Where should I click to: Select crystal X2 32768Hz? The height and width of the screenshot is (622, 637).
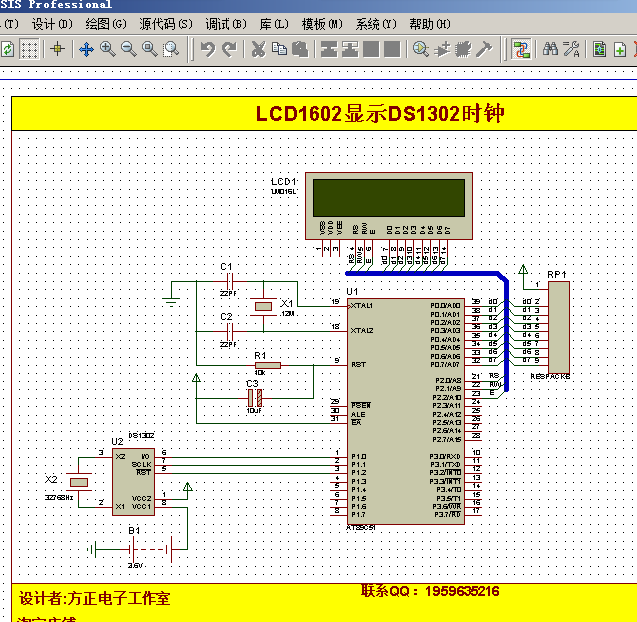[79, 482]
